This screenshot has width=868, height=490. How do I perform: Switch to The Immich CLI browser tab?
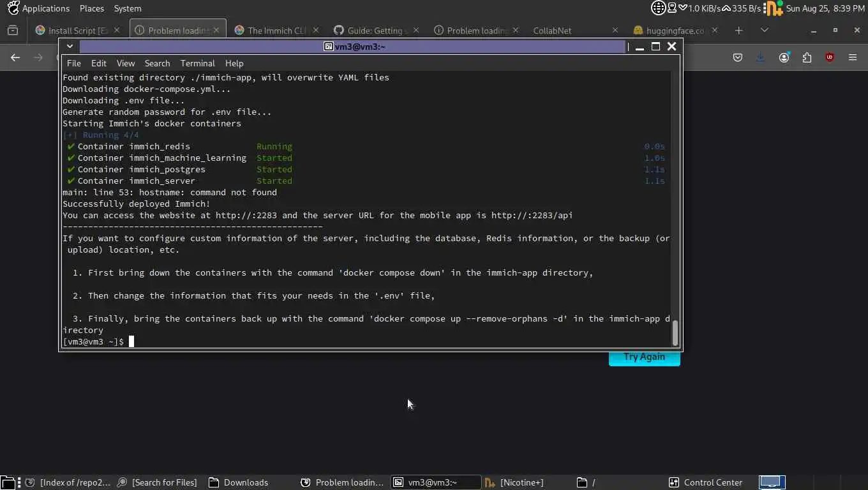277,30
